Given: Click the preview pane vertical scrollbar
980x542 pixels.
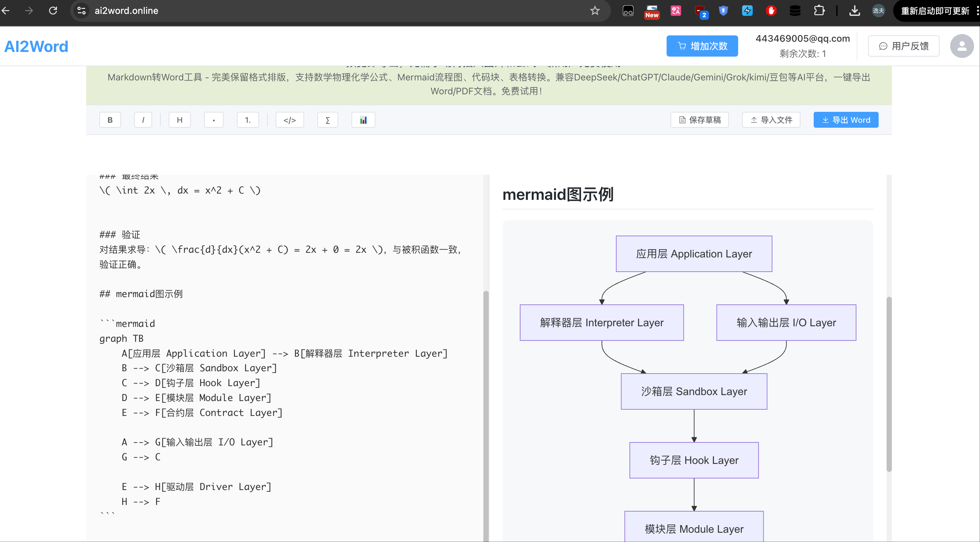Looking at the screenshot, I should [889, 384].
